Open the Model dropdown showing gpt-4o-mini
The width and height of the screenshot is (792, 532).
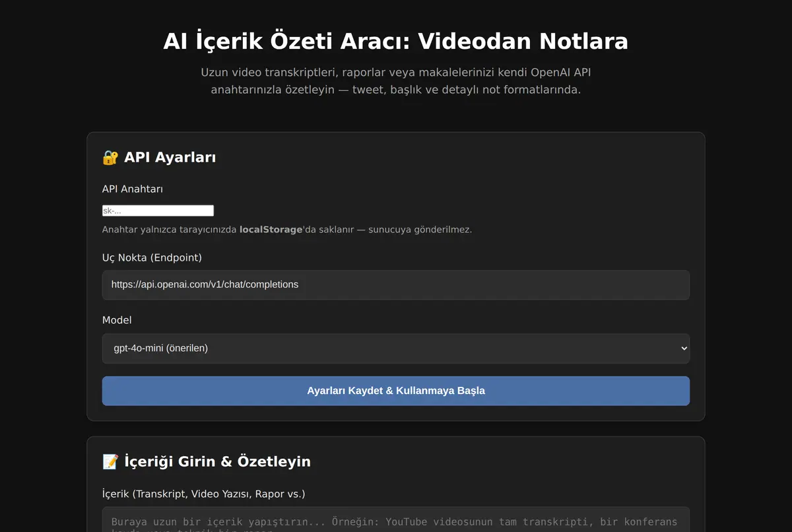point(396,349)
